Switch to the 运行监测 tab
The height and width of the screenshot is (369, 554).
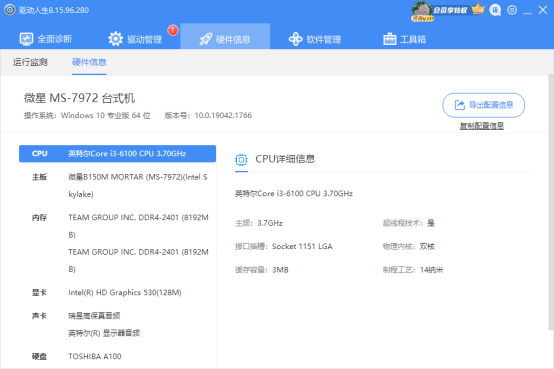coord(30,62)
